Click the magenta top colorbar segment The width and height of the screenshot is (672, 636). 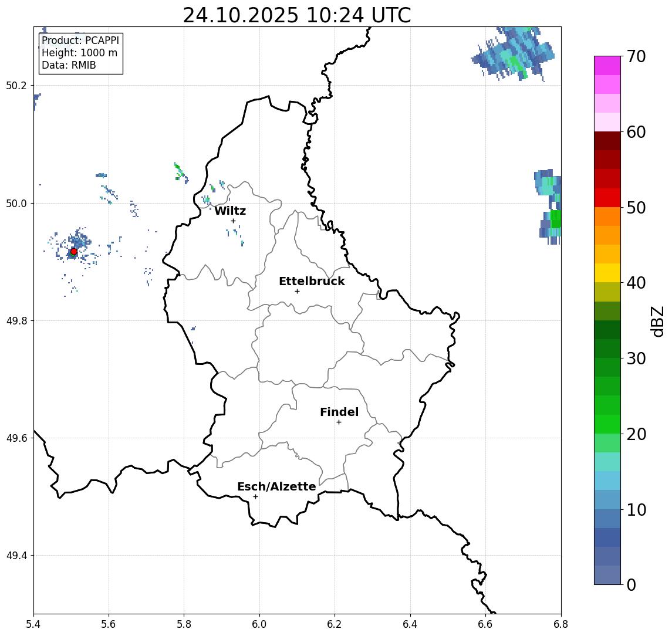coord(607,66)
